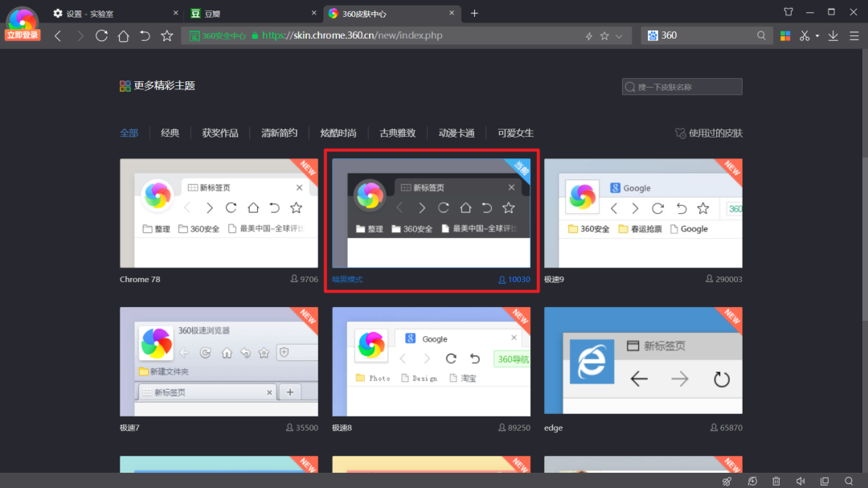Toggle the speaker mute icon in status bar

click(800, 481)
